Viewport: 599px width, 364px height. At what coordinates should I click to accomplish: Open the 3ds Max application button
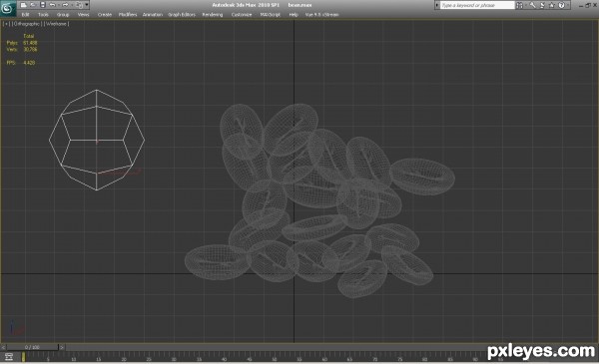coord(8,8)
